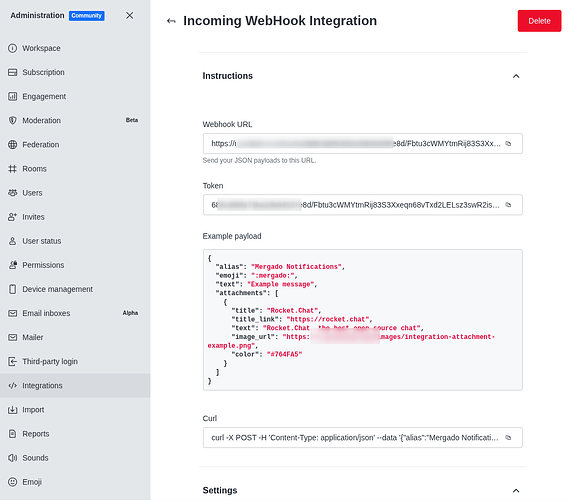Close the Administration sidebar with X

[x=129, y=15]
